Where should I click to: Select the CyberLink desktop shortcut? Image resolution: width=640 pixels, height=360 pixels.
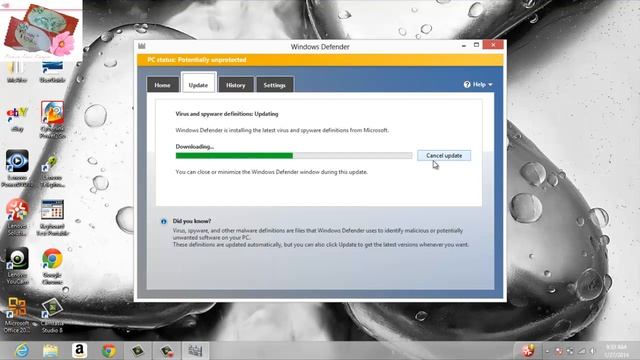tap(52, 120)
